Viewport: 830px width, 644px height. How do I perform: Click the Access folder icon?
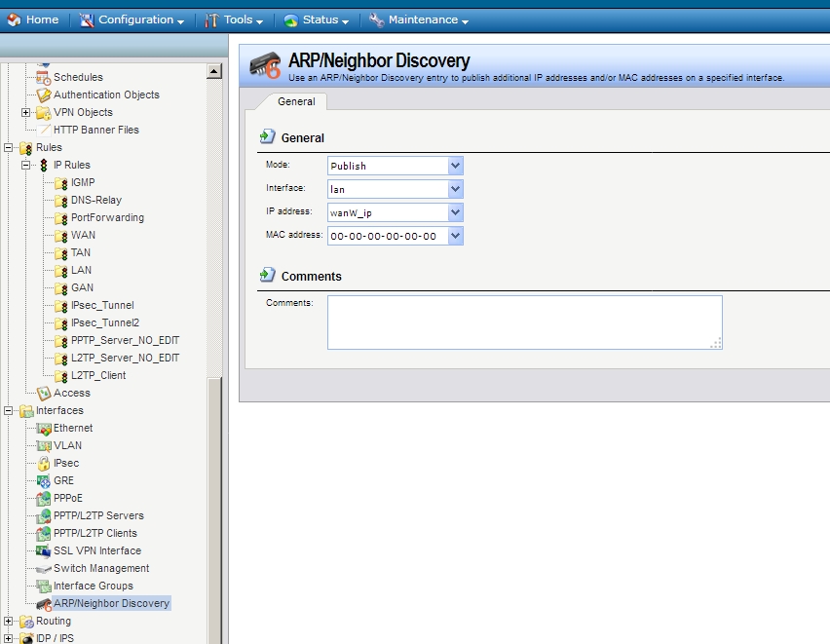click(44, 393)
